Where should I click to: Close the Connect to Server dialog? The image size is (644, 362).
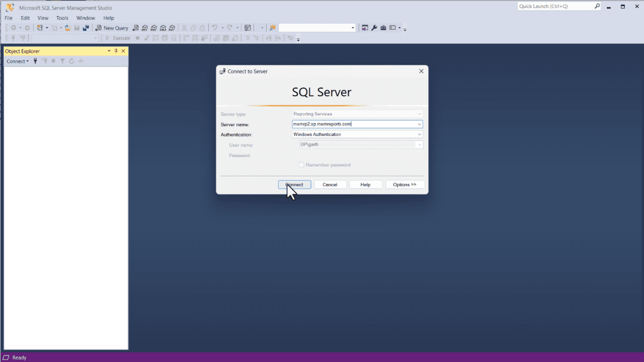point(421,71)
